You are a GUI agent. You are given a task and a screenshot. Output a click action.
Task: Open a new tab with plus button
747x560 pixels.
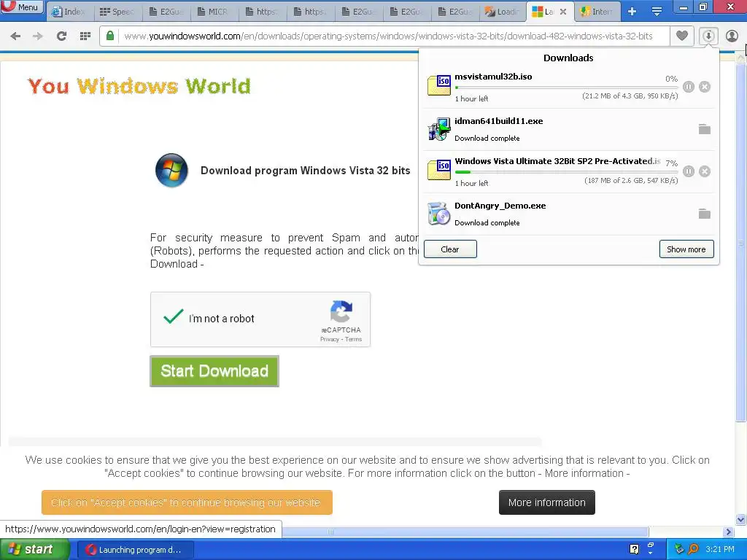point(632,12)
